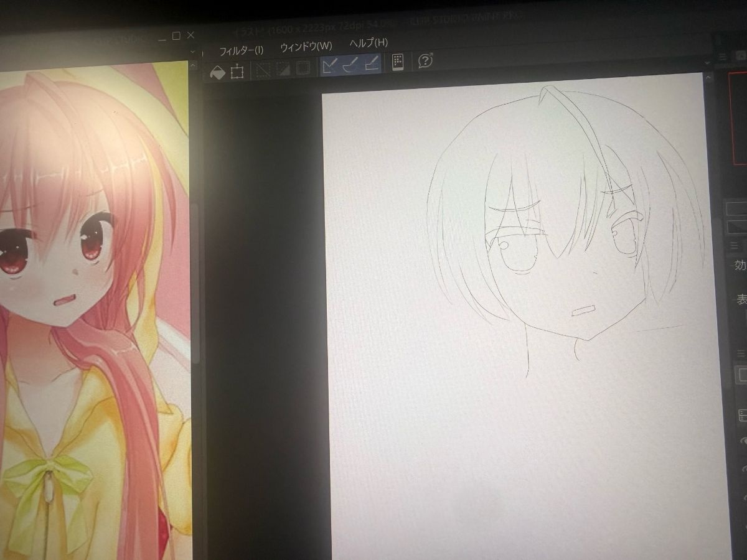Maximize the reference image window

pyautogui.click(x=176, y=36)
